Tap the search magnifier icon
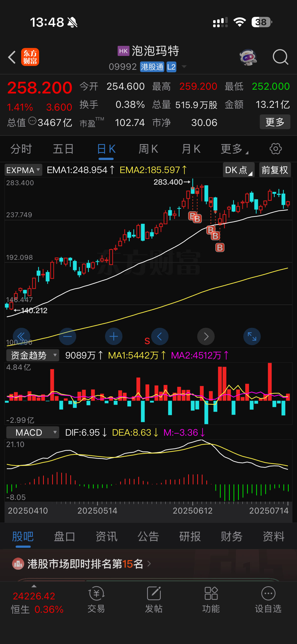 click(x=280, y=57)
